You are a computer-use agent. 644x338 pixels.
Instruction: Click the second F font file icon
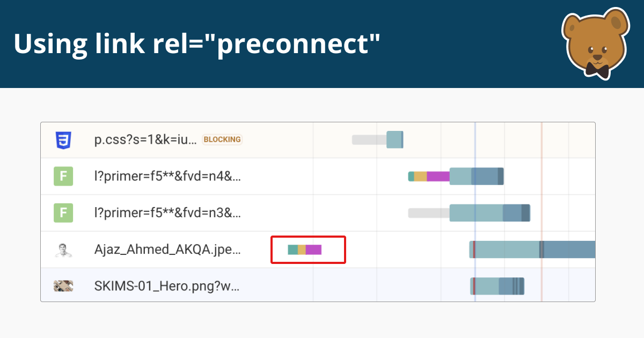pos(63,212)
